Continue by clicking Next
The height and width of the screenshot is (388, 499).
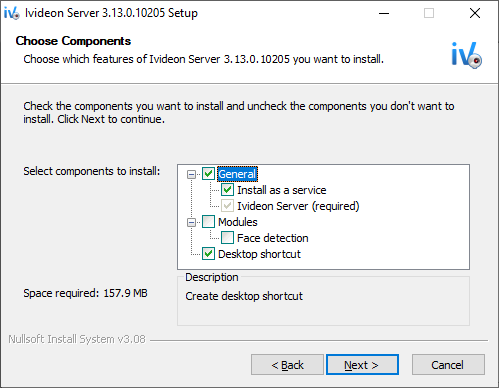(362, 365)
